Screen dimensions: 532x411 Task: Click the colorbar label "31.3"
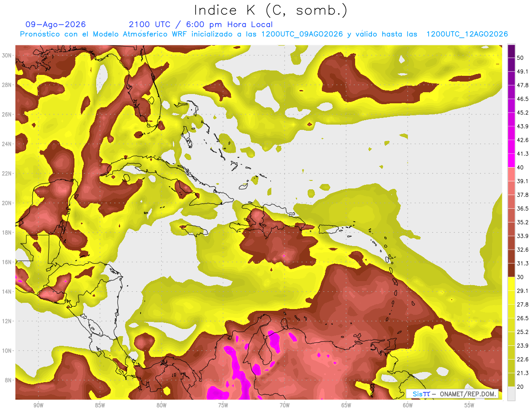pyautogui.click(x=522, y=263)
